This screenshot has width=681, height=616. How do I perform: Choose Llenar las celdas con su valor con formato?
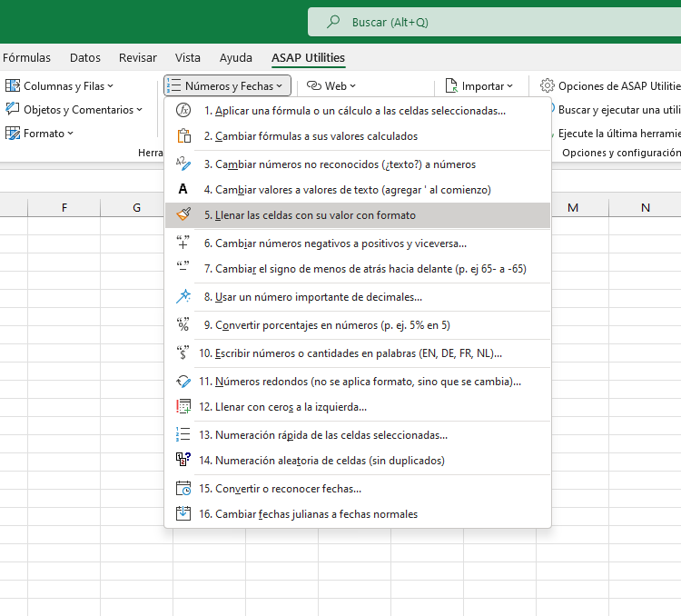(x=358, y=215)
